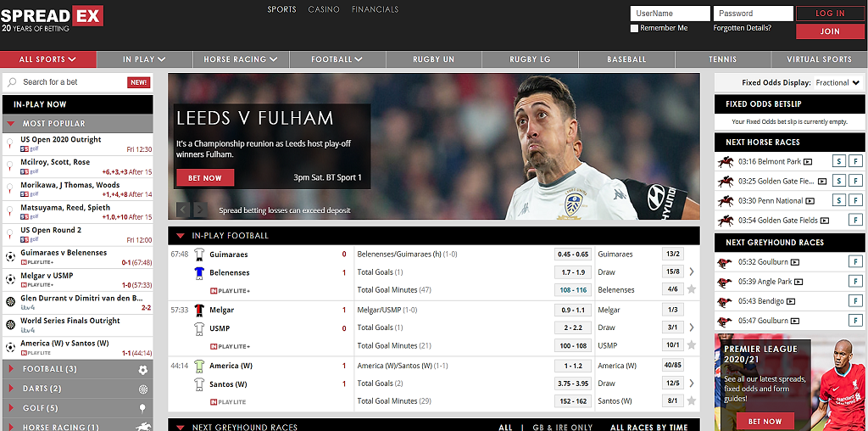Click Bet Now on Leeds v Fulham banner

[205, 178]
